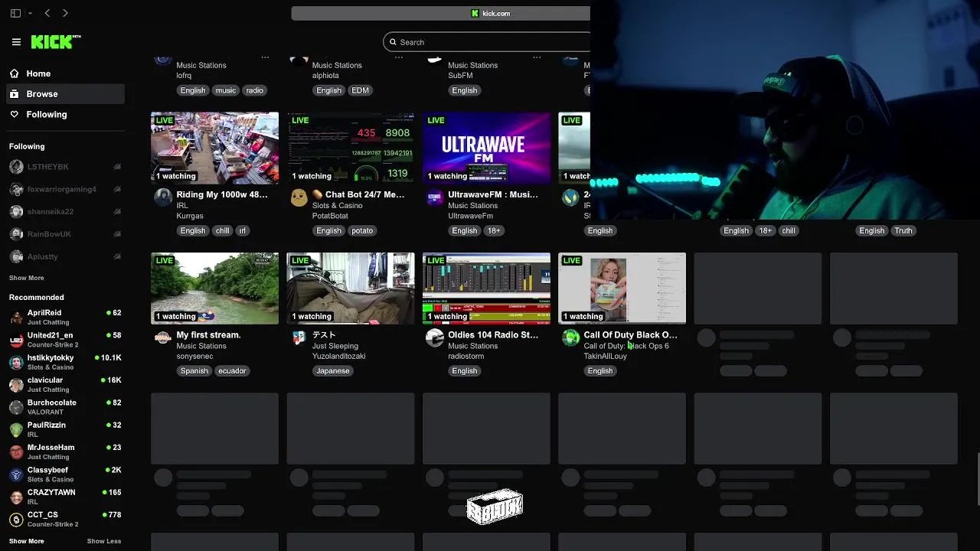Open recommended channel AprilReid
The width and height of the screenshot is (980, 551).
click(65, 317)
